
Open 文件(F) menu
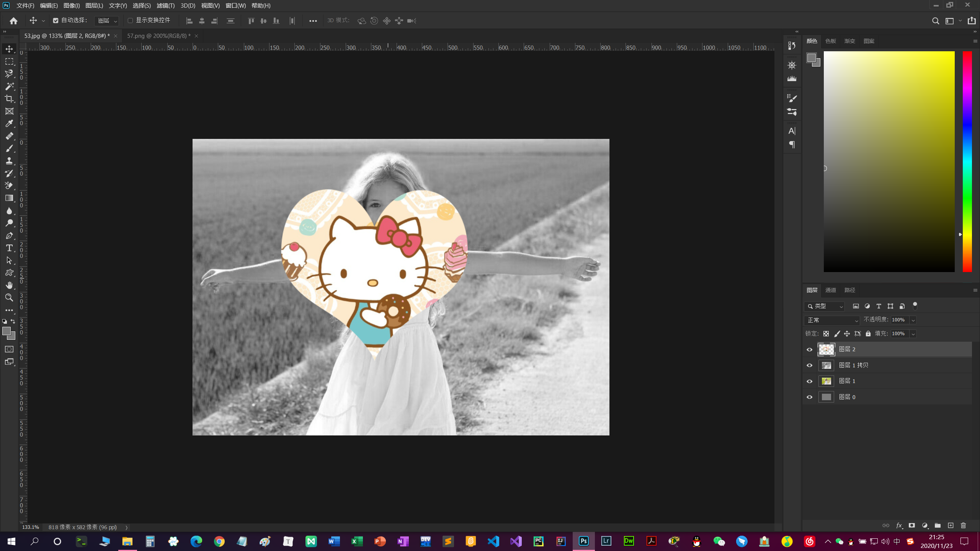click(25, 5)
